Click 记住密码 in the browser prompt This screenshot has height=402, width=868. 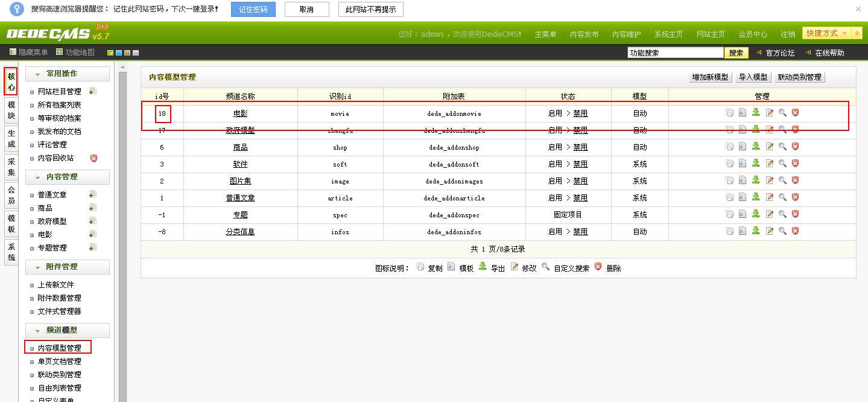[x=253, y=9]
